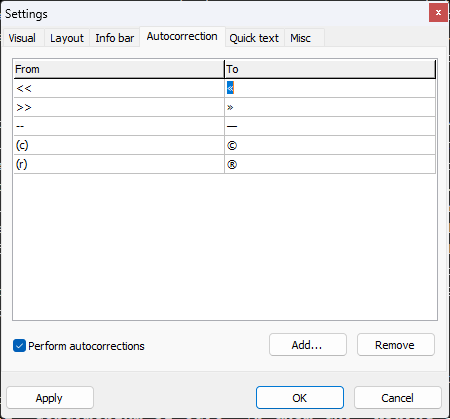Select the (r) From cell
The image size is (450, 419).
pos(119,164)
